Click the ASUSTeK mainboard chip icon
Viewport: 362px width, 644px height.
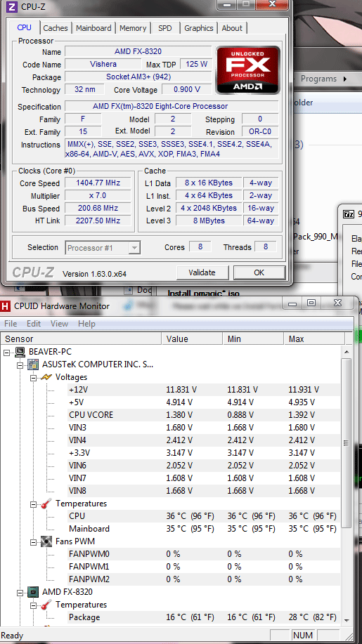click(33, 364)
